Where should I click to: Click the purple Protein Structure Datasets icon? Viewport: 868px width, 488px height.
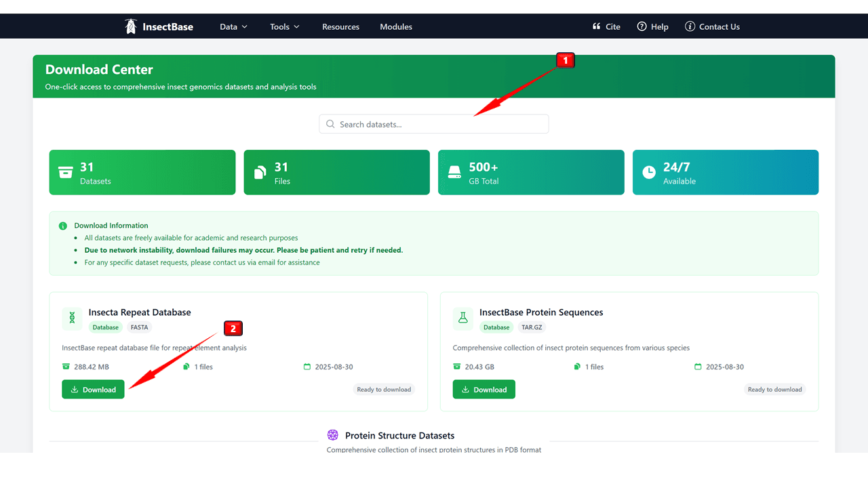pyautogui.click(x=333, y=435)
